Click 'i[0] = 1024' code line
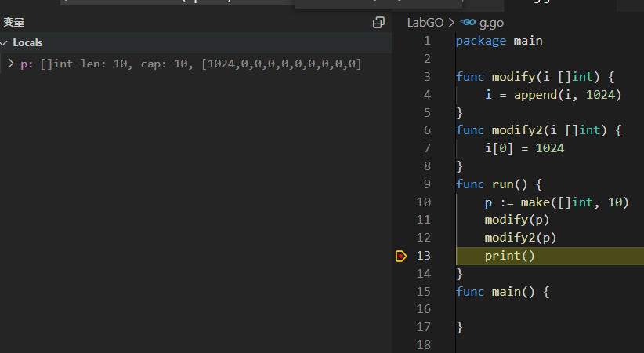This screenshot has height=353, width=644. 524,148
